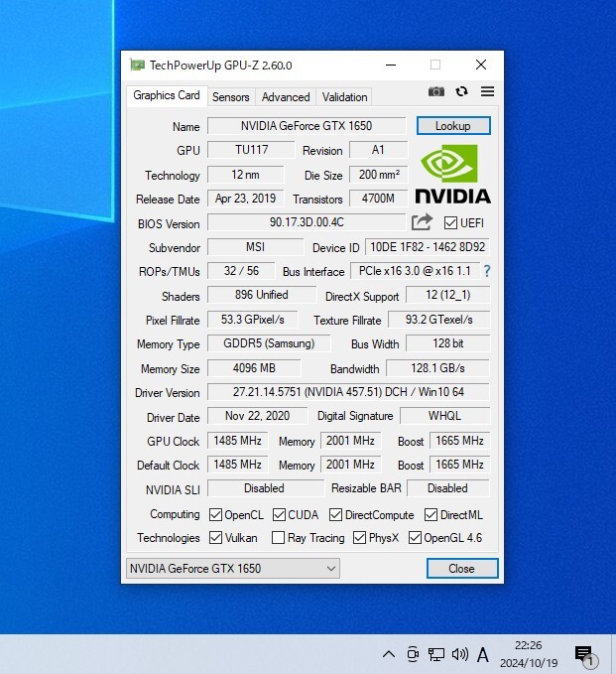Take a screenshot with the camera icon

(436, 91)
